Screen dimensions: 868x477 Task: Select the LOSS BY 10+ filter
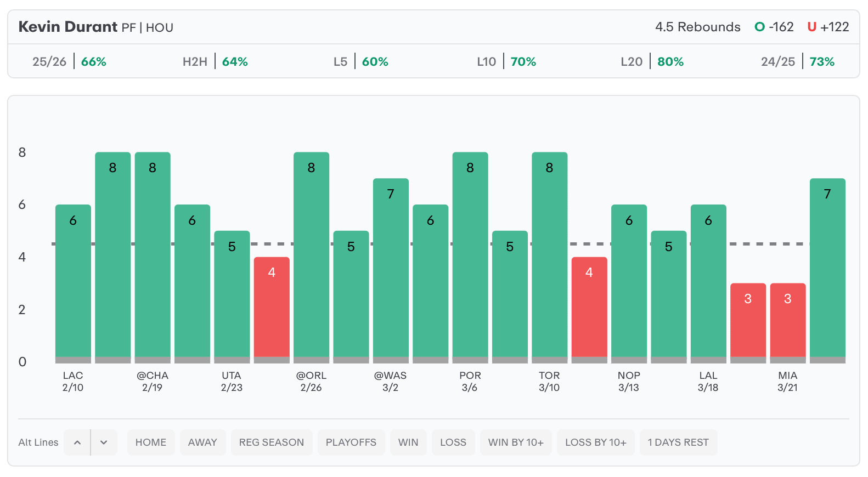click(595, 442)
